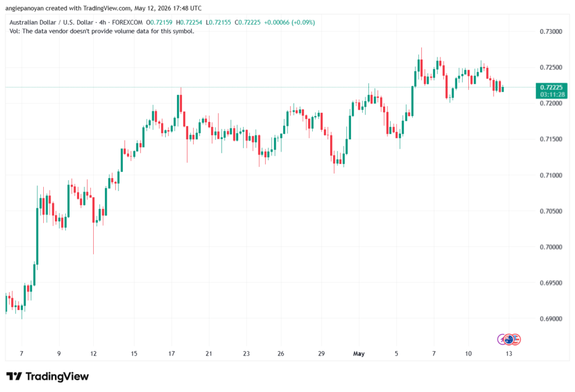Click the 0.71000 price axis label
Viewport: 575px width, 392px height.
551,175
